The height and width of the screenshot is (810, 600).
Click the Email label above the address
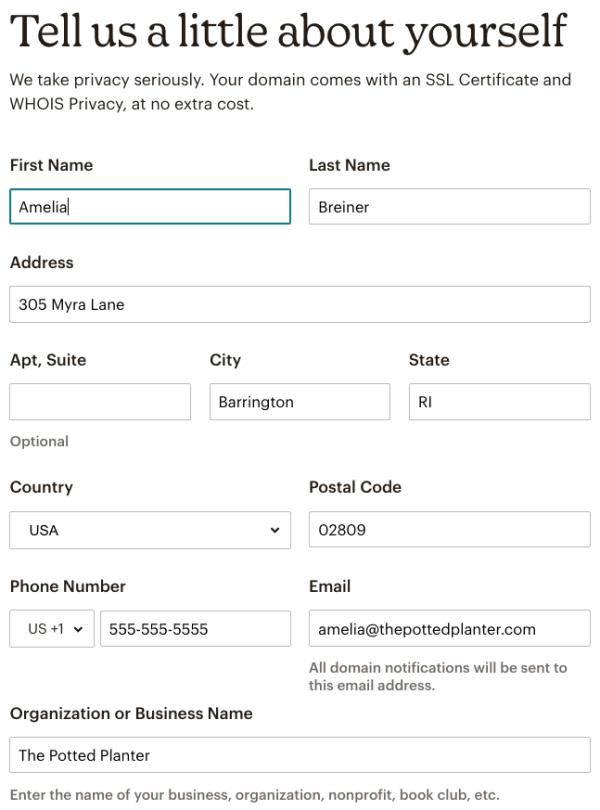330,586
